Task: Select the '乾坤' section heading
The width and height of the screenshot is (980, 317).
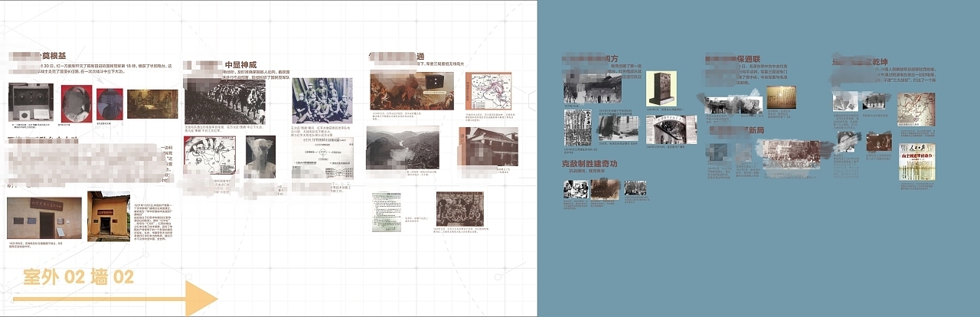Action: [x=878, y=61]
